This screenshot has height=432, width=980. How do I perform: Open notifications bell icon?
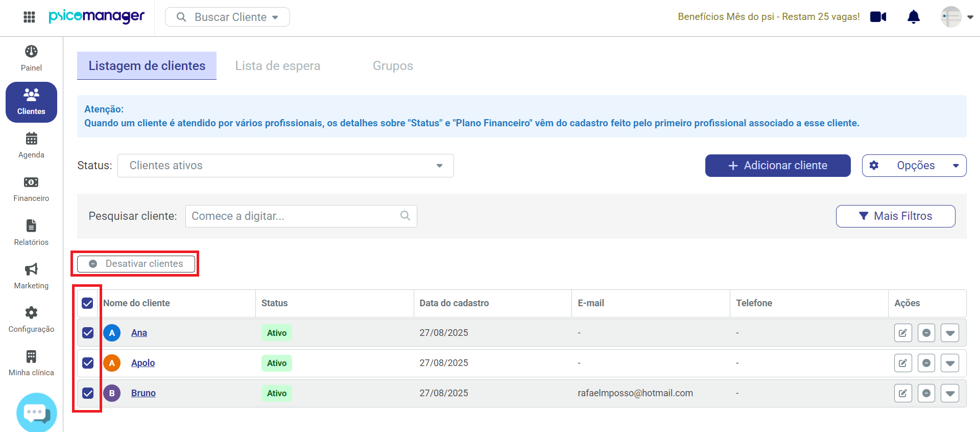click(914, 17)
